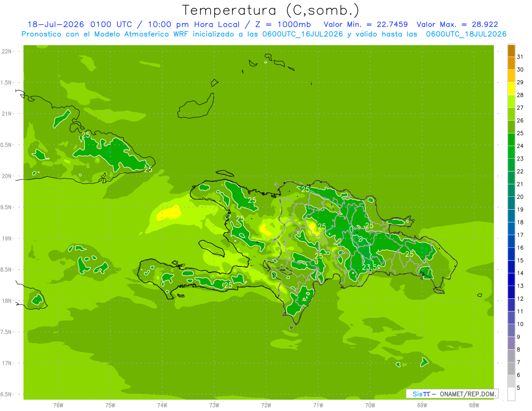Pick color-scale swatch between 26 and 27
The width and height of the screenshot is (532, 411).
pyautogui.click(x=511, y=114)
